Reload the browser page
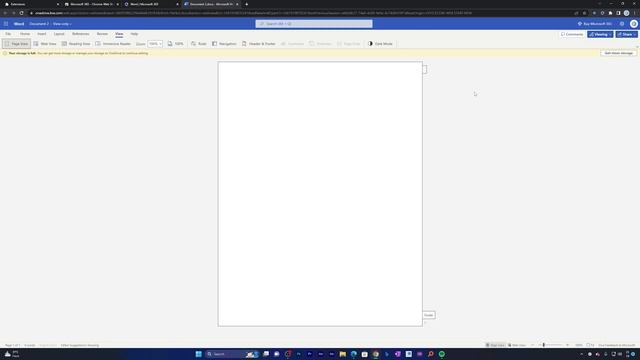 (x=22, y=13)
